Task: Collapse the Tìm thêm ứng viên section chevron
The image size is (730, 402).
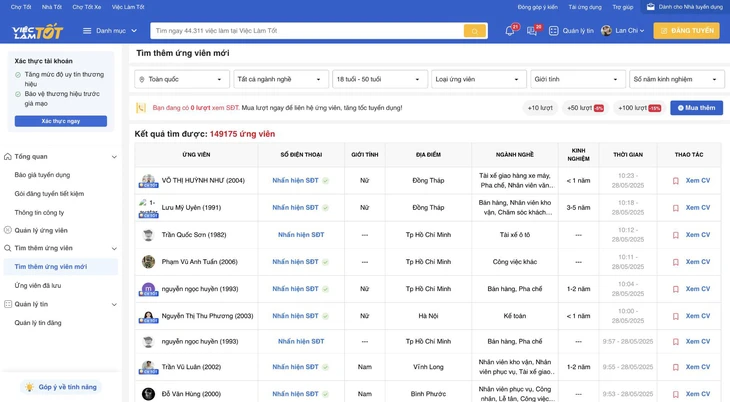Action: click(114, 249)
